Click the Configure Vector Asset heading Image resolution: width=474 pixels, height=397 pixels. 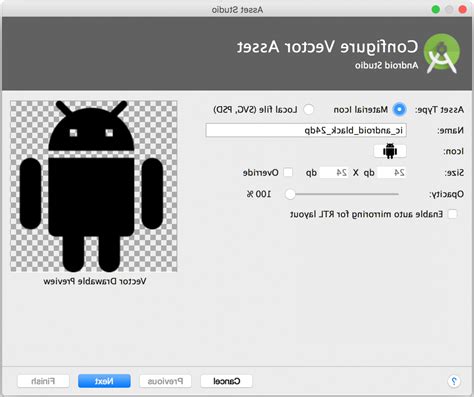point(327,47)
